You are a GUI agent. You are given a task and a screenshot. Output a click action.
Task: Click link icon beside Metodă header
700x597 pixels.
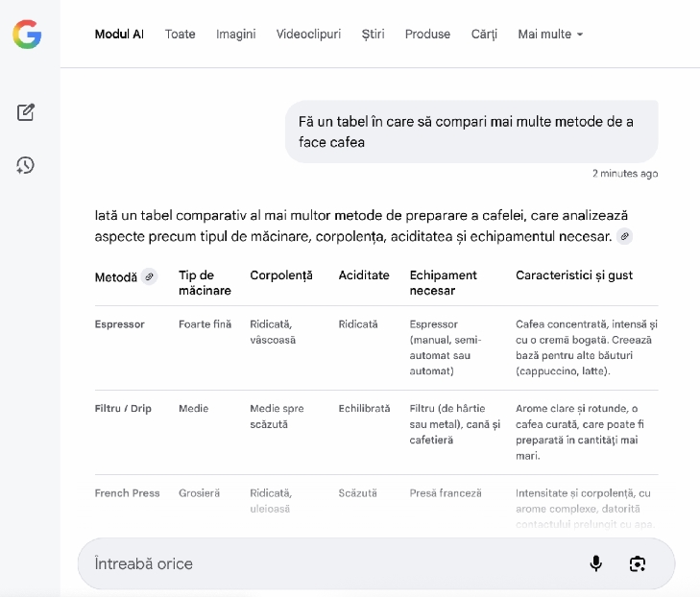149,276
